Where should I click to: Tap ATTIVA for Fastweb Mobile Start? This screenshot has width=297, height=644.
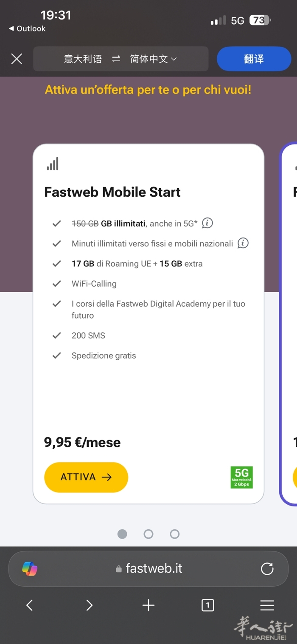86,477
